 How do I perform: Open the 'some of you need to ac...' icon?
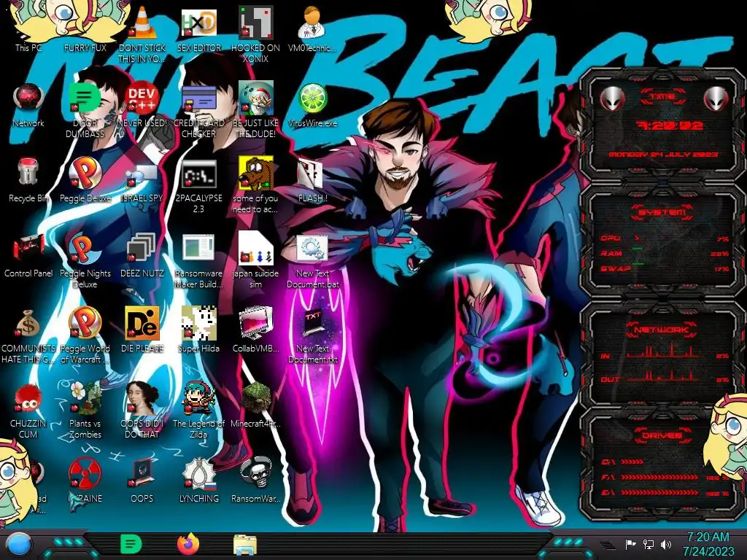pyautogui.click(x=256, y=172)
